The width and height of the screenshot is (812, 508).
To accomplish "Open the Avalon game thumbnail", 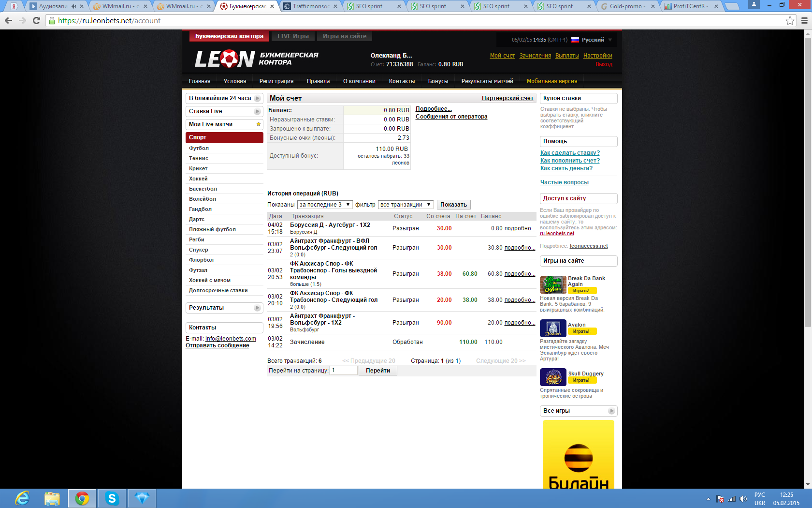I will click(553, 329).
